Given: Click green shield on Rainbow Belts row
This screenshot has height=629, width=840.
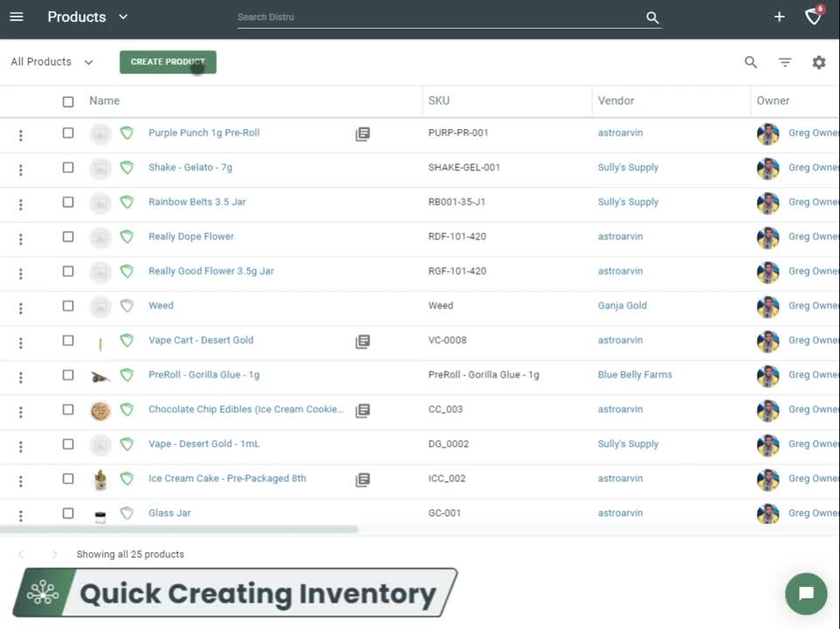Looking at the screenshot, I should 127,202.
